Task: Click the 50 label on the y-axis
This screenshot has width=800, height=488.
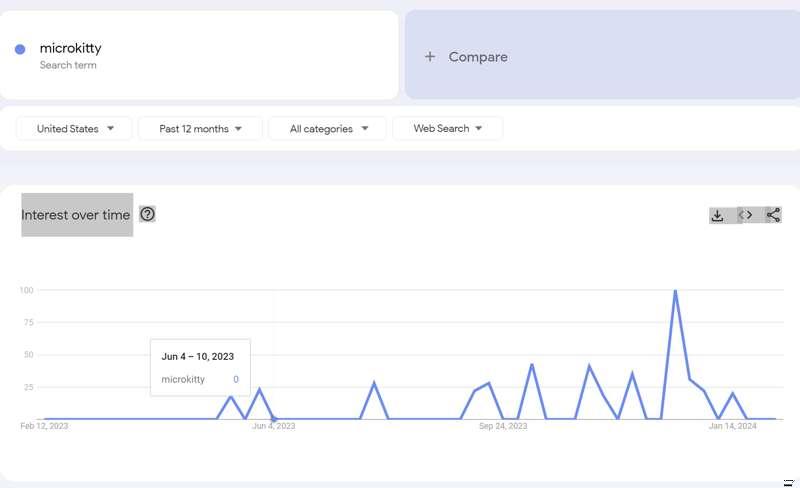Action: (x=29, y=355)
